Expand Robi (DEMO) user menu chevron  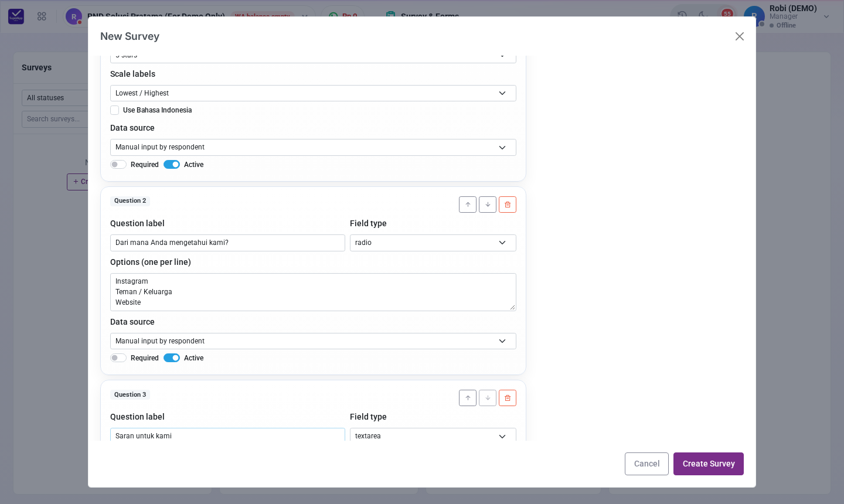826,16
